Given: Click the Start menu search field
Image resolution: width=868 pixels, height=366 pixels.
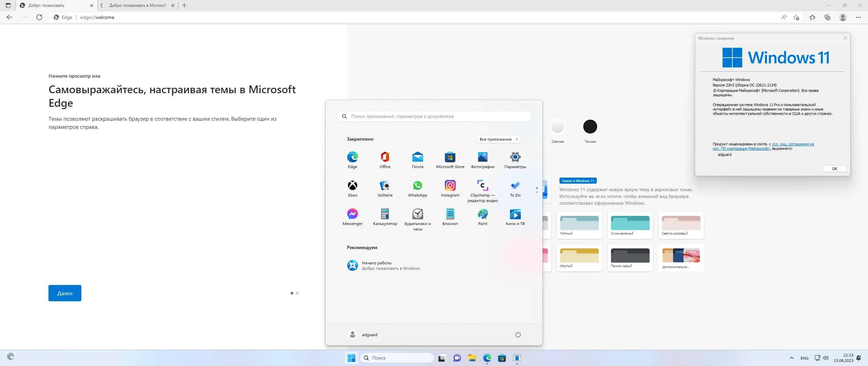Looking at the screenshot, I should point(434,116).
